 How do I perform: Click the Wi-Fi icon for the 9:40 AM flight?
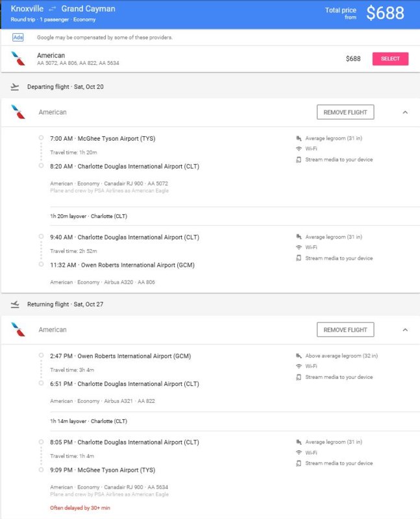(x=299, y=247)
